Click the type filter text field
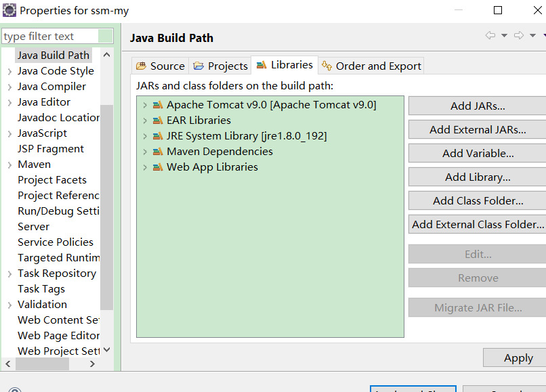Screen dimensions: 546x392 [x=51, y=37]
